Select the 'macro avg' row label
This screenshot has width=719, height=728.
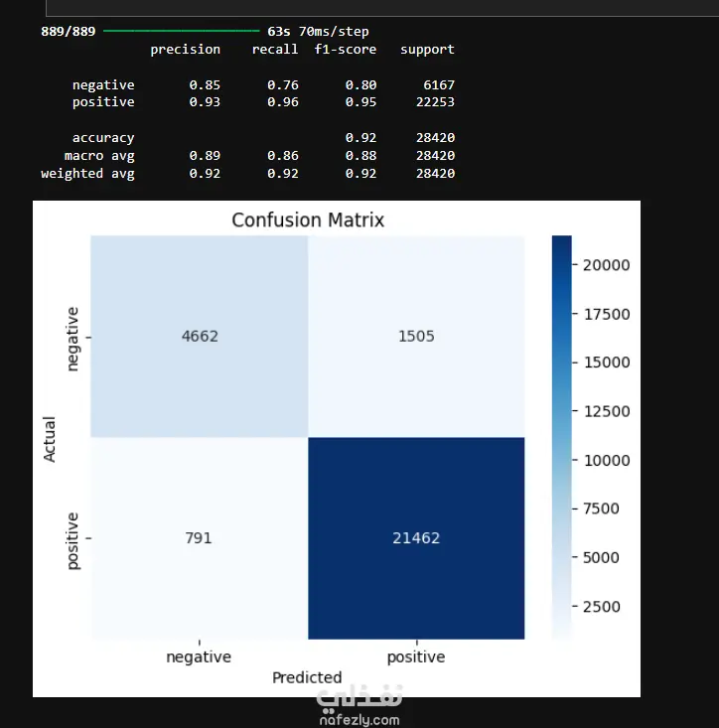pyautogui.click(x=99, y=156)
